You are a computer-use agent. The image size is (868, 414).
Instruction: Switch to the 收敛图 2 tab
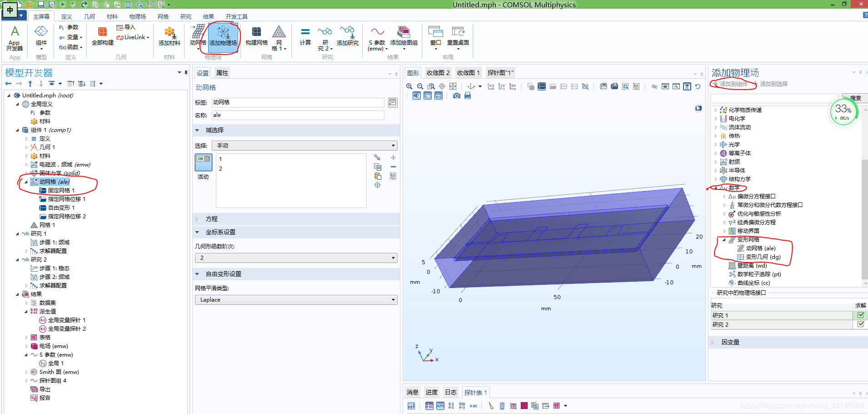[x=438, y=73]
